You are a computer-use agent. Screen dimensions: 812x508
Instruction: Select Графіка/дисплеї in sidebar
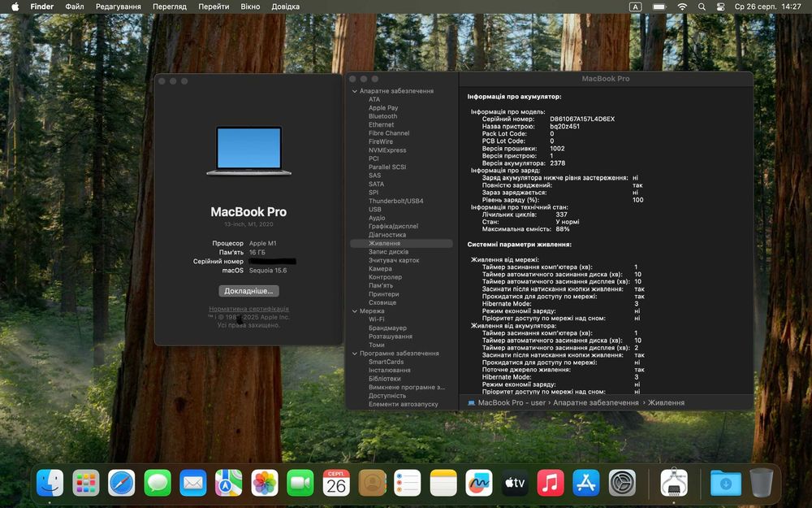coord(393,227)
